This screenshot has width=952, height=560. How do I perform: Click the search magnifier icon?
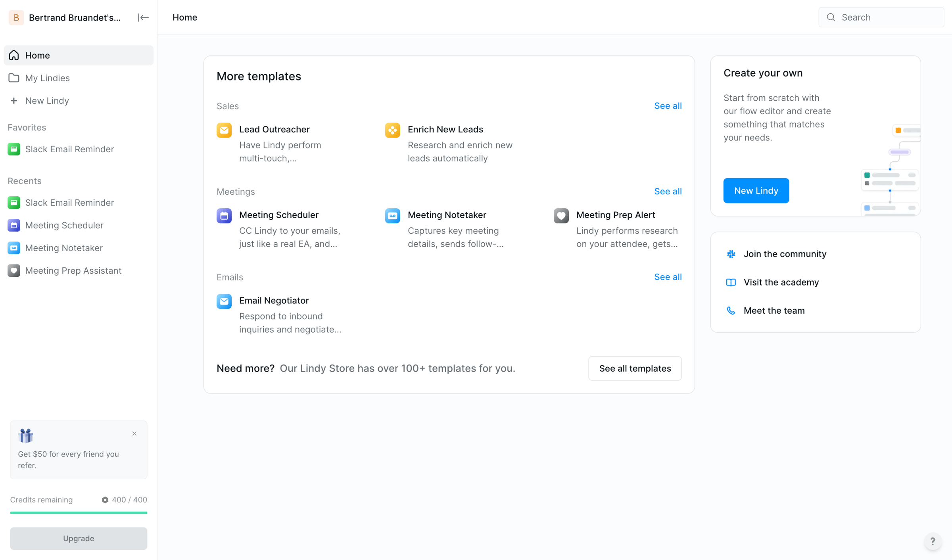831,17
